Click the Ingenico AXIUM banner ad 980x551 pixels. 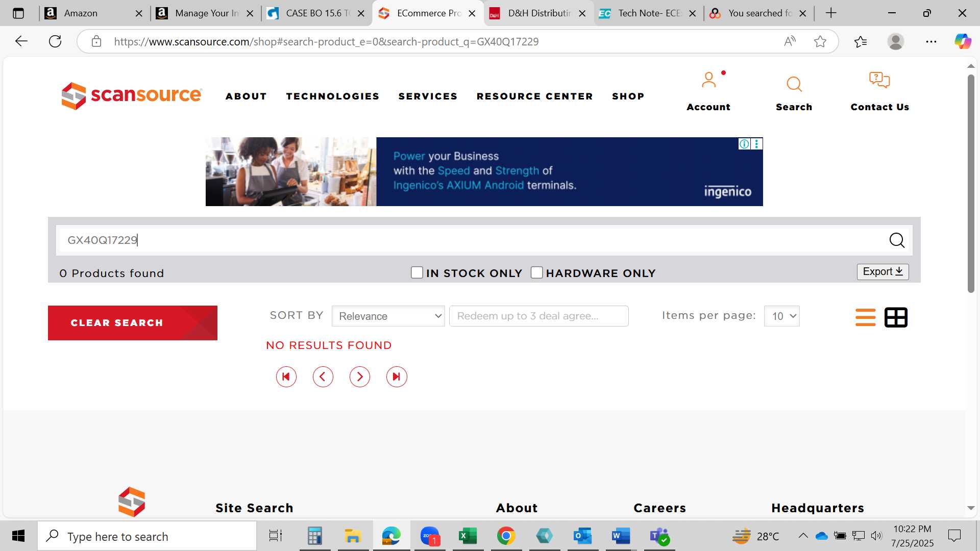484,171
